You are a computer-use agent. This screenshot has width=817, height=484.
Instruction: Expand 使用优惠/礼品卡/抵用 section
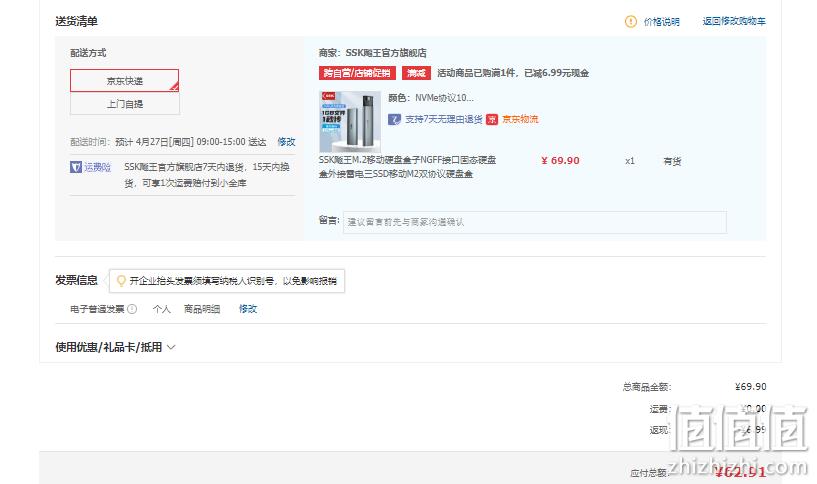coord(115,348)
